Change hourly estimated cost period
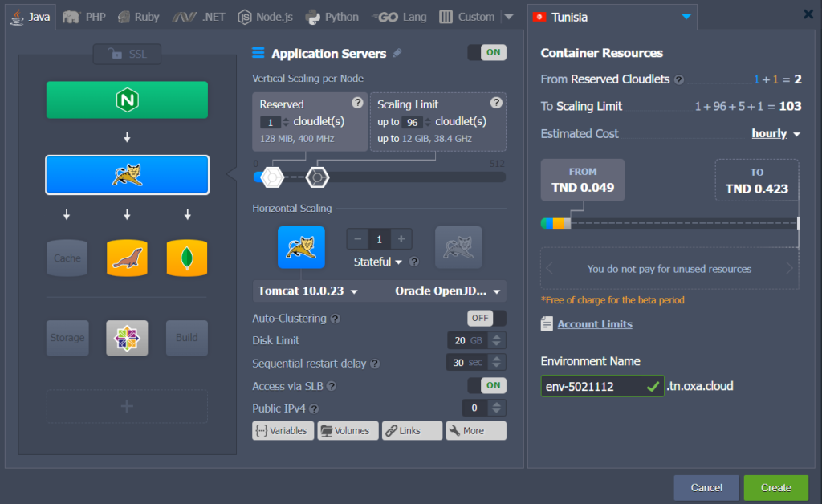Screen dimensions: 822x504 tap(776, 133)
